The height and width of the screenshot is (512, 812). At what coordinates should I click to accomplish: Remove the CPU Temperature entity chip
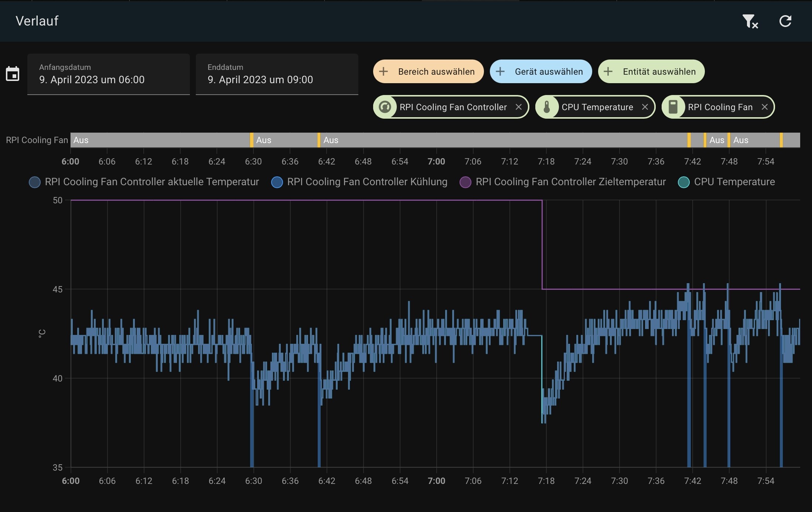click(x=645, y=107)
